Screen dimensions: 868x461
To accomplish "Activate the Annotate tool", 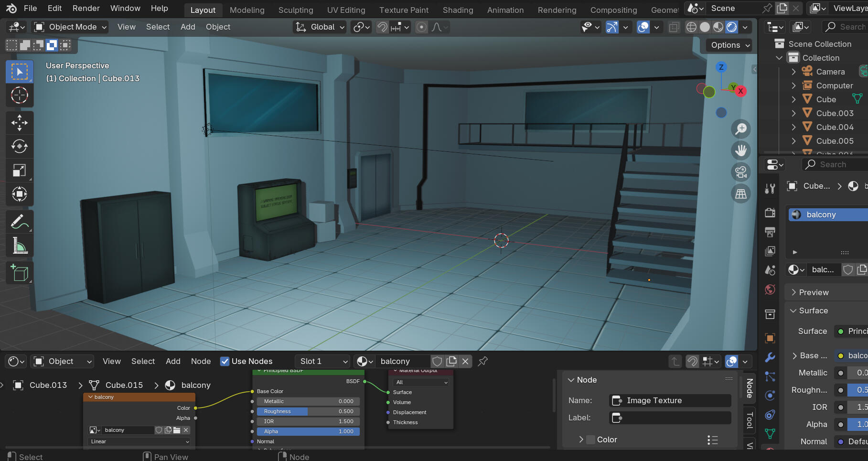I will (x=20, y=222).
